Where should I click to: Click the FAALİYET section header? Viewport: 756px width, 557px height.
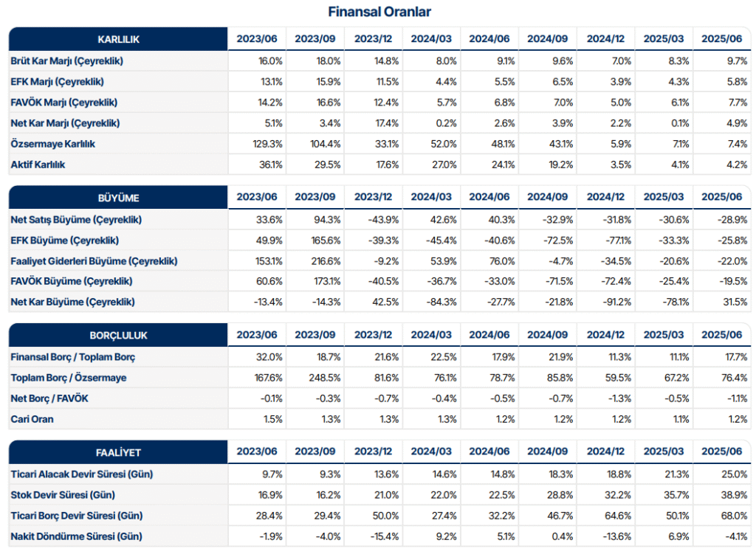tap(118, 452)
